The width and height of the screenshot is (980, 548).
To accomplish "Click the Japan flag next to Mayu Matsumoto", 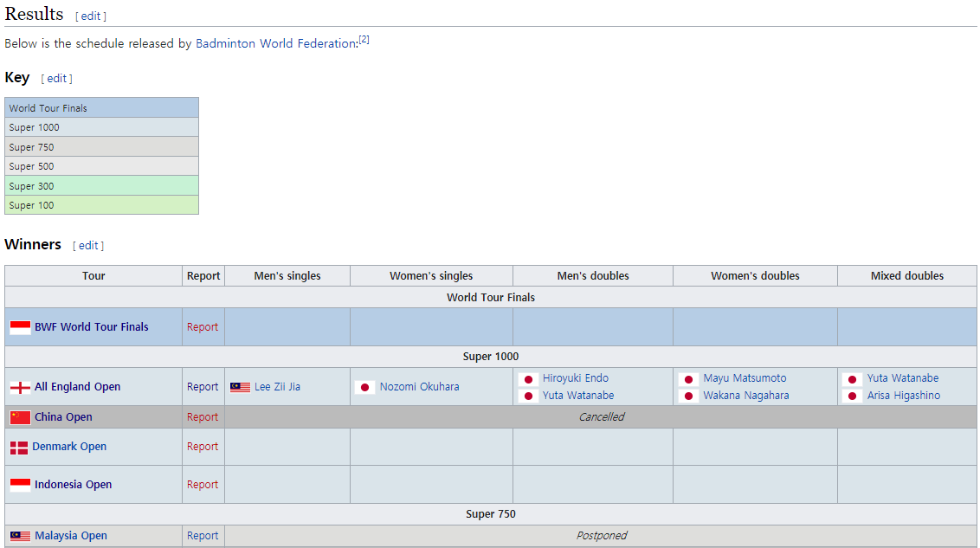I will tap(689, 378).
